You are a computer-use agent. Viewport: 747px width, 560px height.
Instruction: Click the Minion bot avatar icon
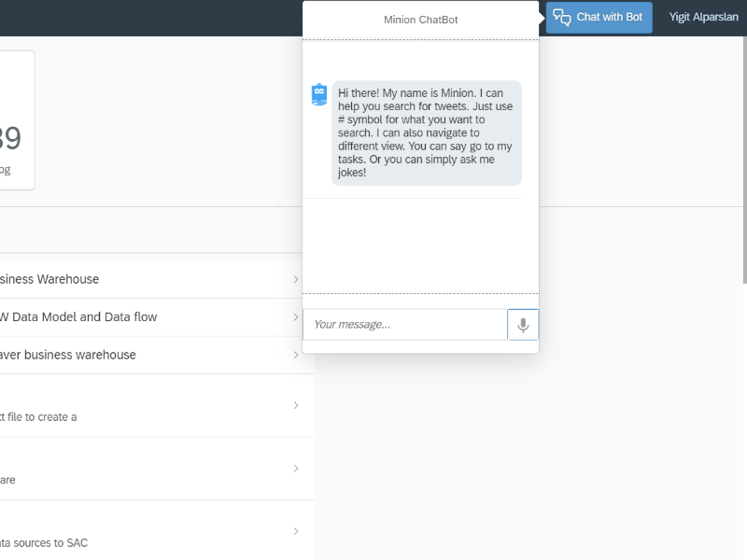[x=319, y=94]
